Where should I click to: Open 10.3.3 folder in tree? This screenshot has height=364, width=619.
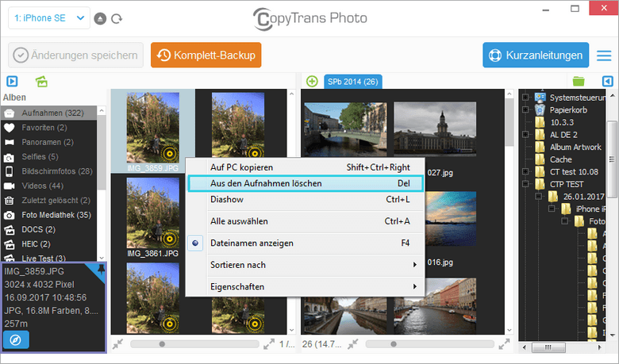point(562,122)
